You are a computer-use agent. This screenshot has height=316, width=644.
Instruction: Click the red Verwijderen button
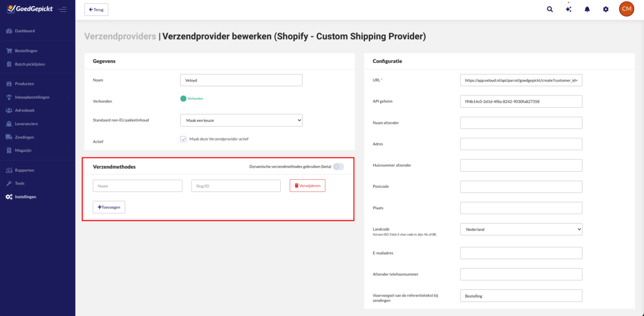307,186
